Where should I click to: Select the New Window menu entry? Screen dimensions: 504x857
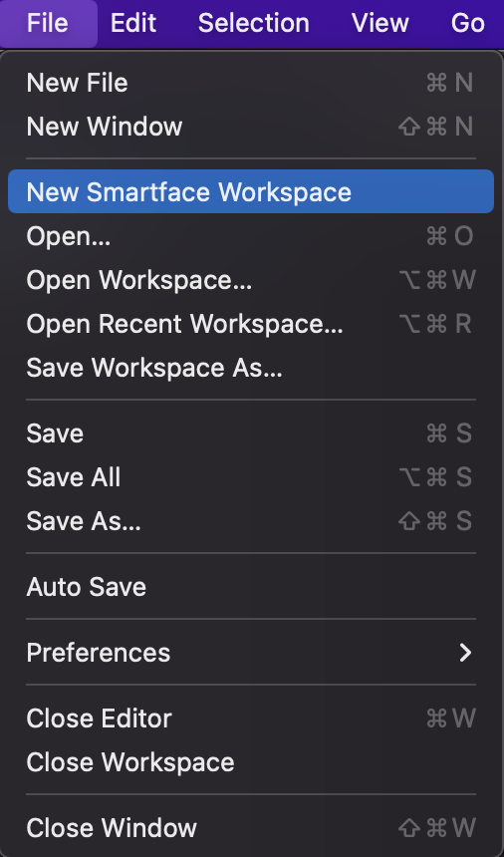click(x=251, y=127)
